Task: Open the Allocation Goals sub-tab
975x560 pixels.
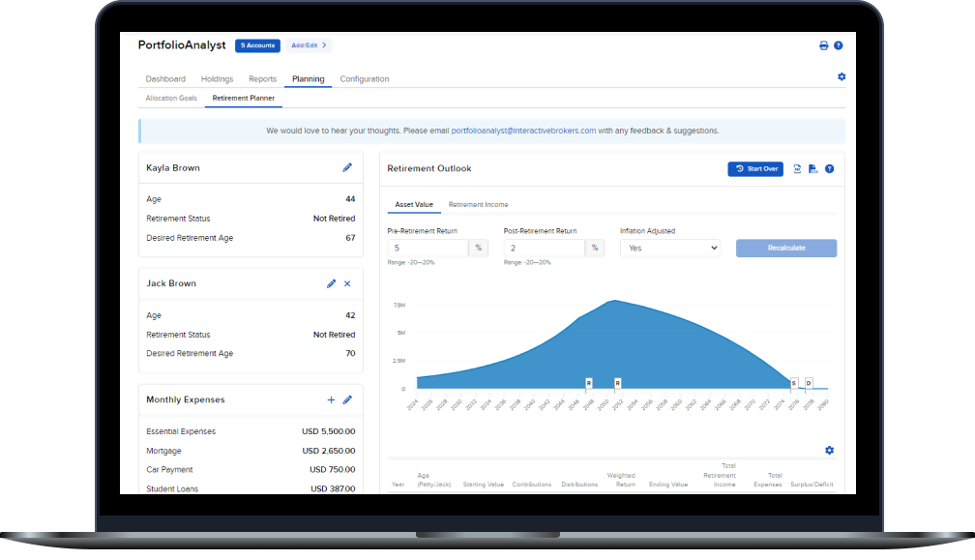Action: coord(171,98)
